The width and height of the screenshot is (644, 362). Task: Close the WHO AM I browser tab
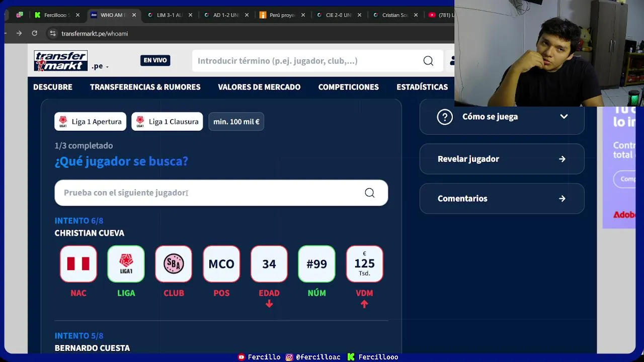coord(134,15)
